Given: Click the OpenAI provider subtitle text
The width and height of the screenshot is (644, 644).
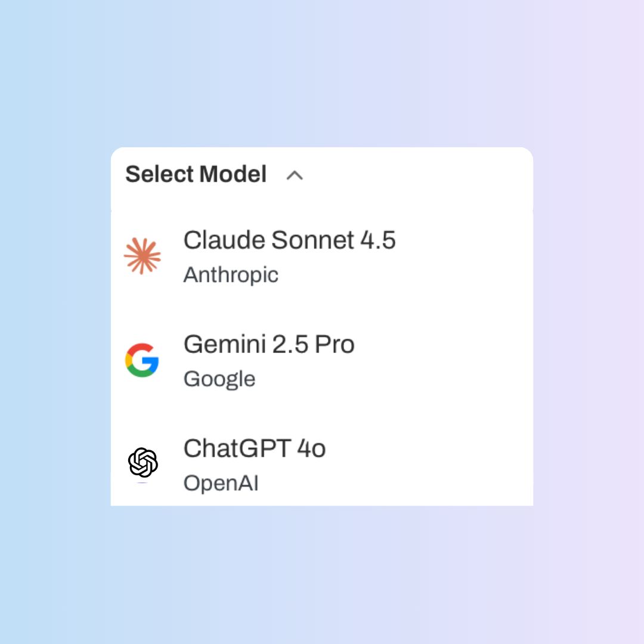Looking at the screenshot, I should pyautogui.click(x=221, y=483).
